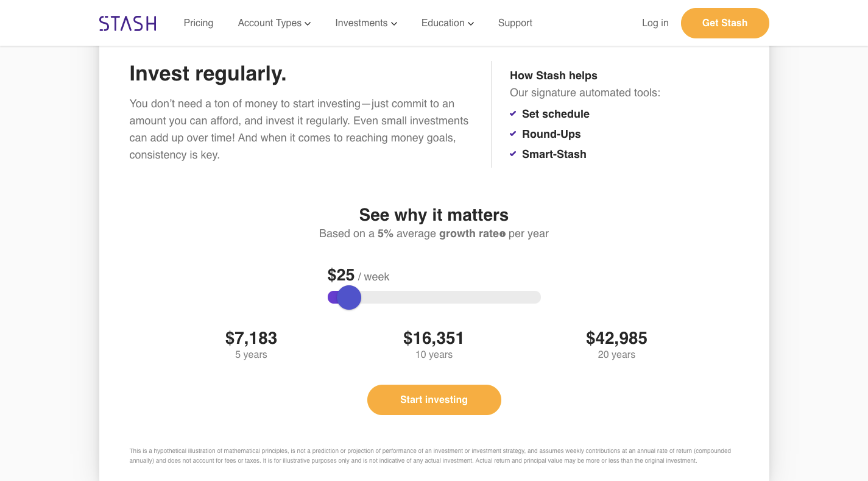Click the Start investing button

[x=434, y=400]
